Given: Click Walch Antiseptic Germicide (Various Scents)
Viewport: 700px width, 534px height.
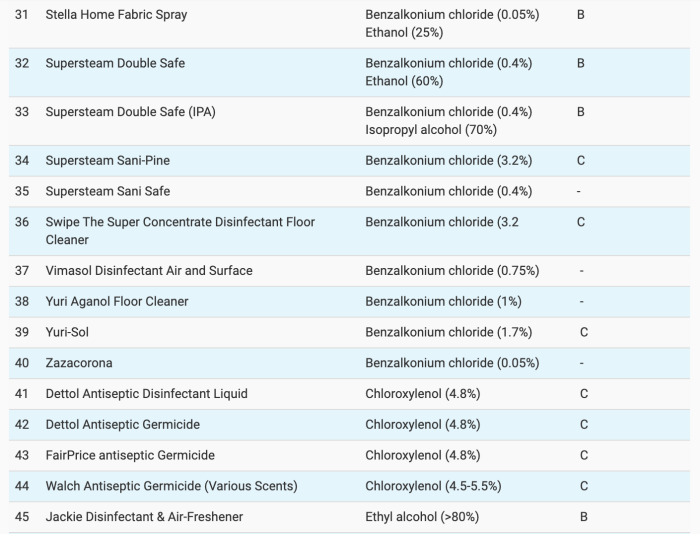Looking at the screenshot, I should 171,486.
